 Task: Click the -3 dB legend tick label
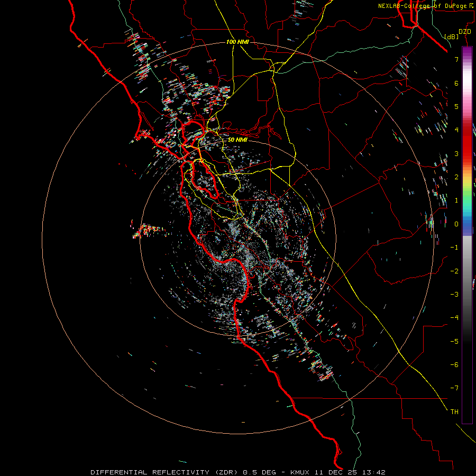(x=454, y=294)
